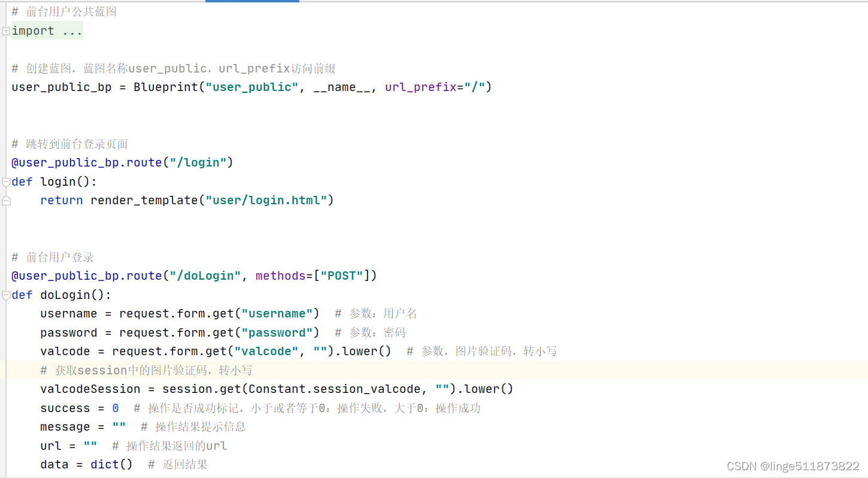Collapse the def doLogin() fold marker
Image resolution: width=868 pixels, height=478 pixels.
[x=5, y=295]
